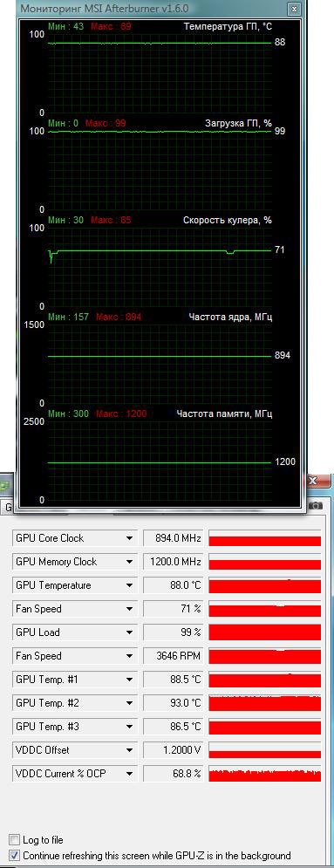334x868 pixels.
Task: Click the Мин : 300 memory clock reading
Action: click(x=68, y=413)
